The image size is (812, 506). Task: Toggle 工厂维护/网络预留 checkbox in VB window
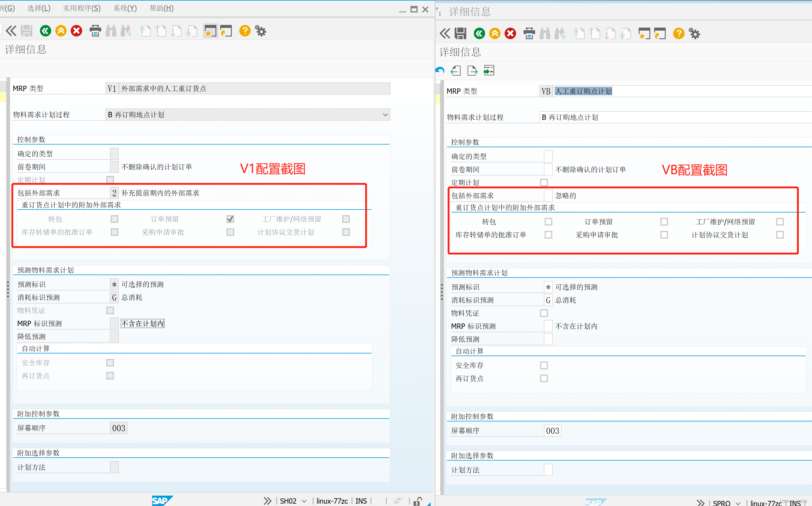tap(780, 222)
